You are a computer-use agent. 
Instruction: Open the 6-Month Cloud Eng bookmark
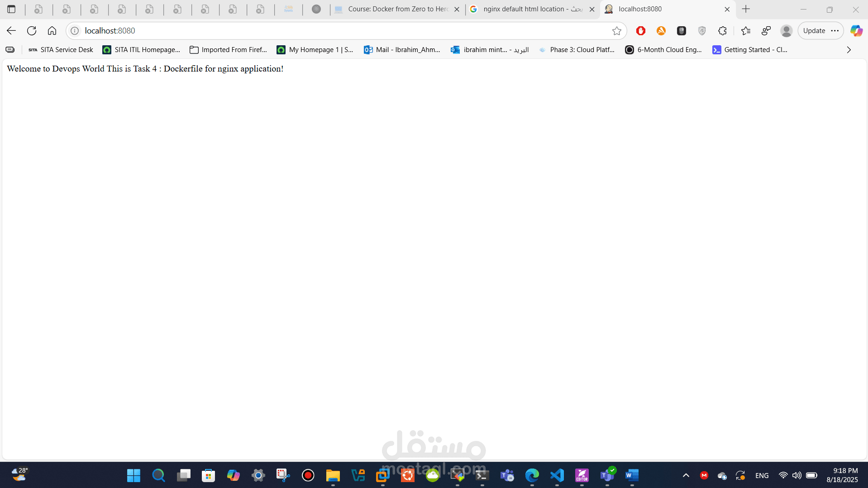(x=663, y=50)
